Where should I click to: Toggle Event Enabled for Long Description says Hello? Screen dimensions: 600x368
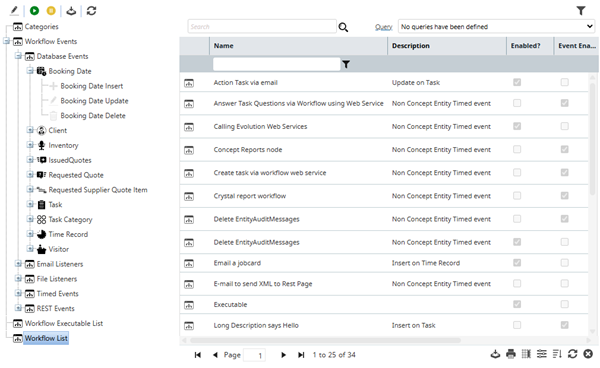(564, 325)
